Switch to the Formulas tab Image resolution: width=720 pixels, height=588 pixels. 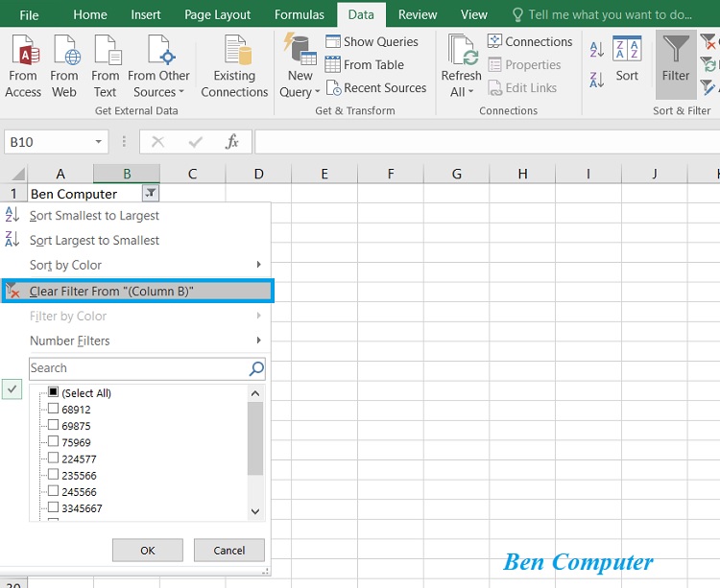(300, 14)
